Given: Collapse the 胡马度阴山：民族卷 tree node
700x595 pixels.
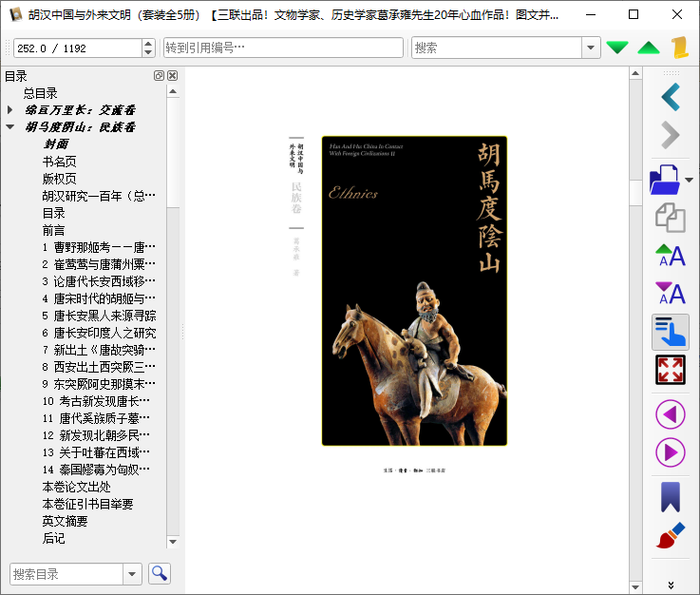Looking at the screenshot, I should click(10, 126).
